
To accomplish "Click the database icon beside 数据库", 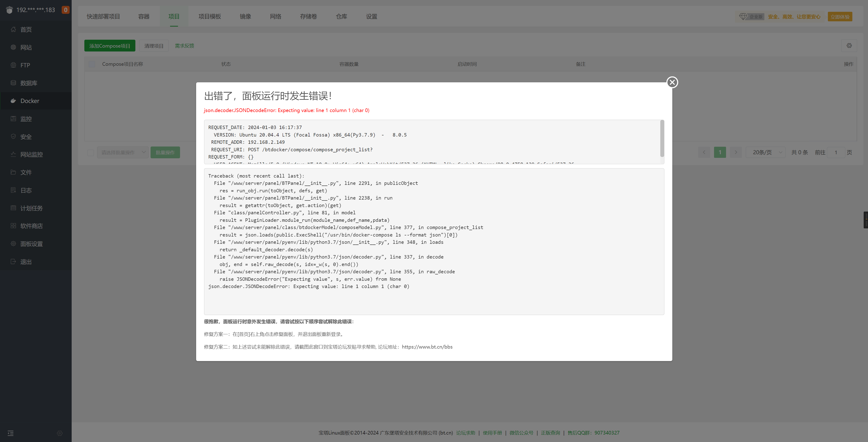I will 13,83.
